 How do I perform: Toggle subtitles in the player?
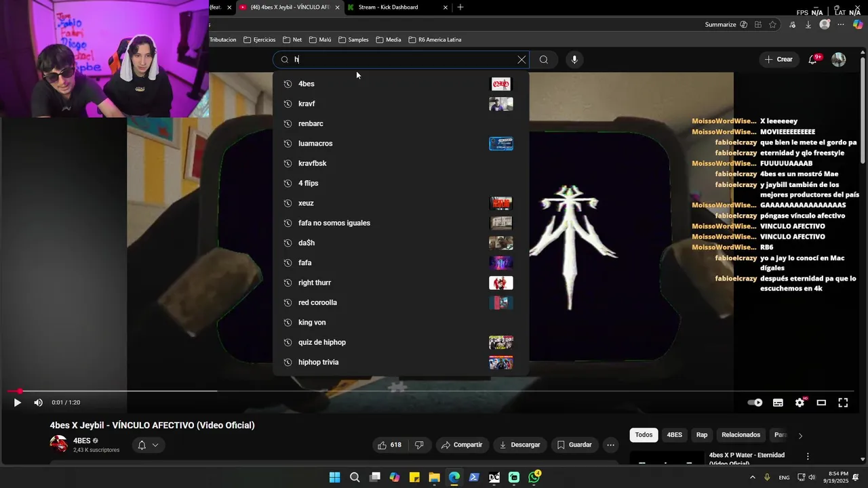click(778, 403)
